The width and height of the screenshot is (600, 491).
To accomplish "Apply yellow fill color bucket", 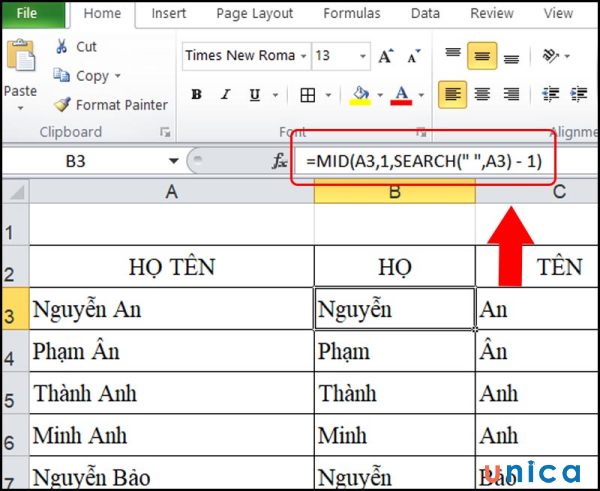I will [360, 95].
